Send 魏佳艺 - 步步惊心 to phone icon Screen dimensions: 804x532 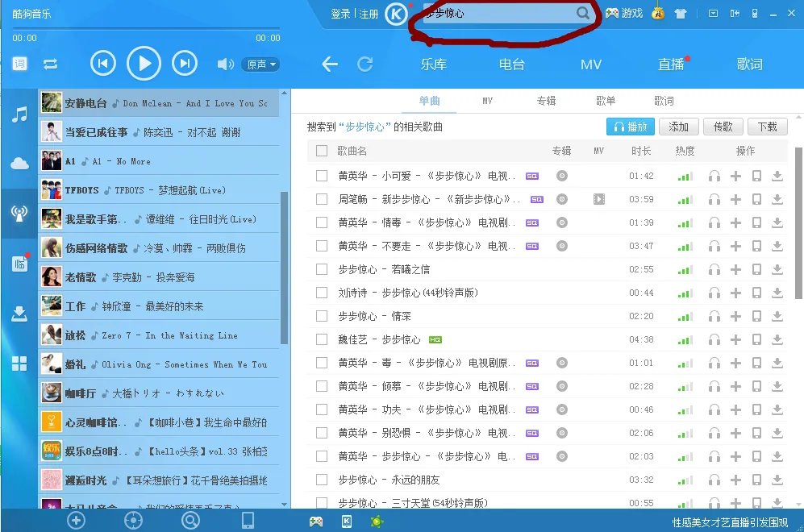(x=756, y=339)
